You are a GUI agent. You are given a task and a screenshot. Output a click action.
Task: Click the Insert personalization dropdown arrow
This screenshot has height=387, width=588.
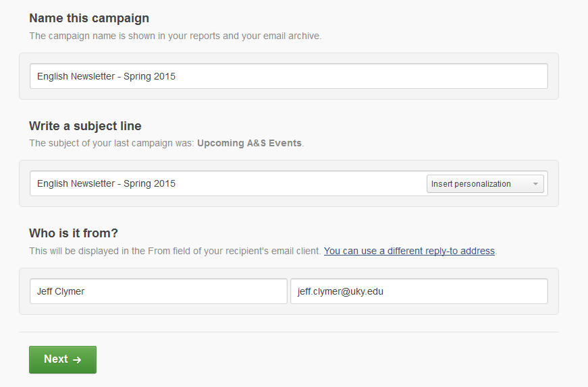point(535,184)
